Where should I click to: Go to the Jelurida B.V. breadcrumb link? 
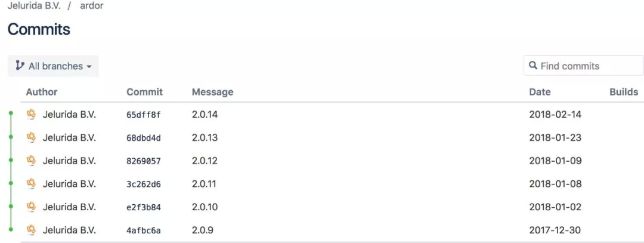click(x=33, y=7)
